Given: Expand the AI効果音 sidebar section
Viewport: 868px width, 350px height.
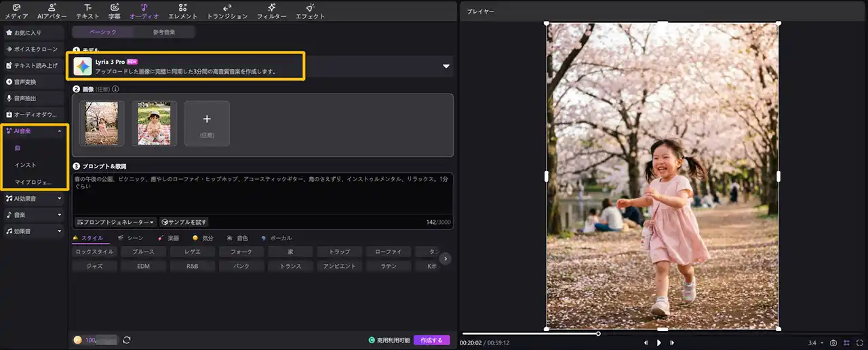Looking at the screenshot, I should [x=34, y=199].
